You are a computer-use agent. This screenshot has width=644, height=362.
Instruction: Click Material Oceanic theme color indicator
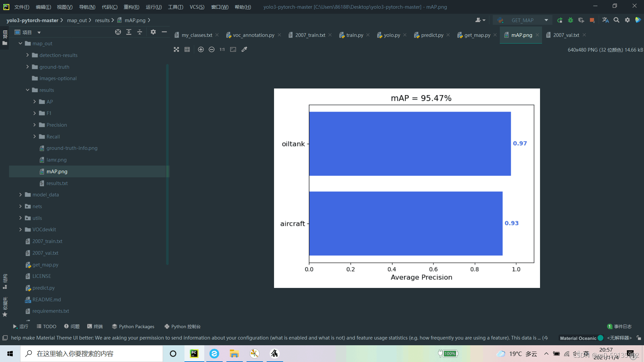[x=600, y=338]
